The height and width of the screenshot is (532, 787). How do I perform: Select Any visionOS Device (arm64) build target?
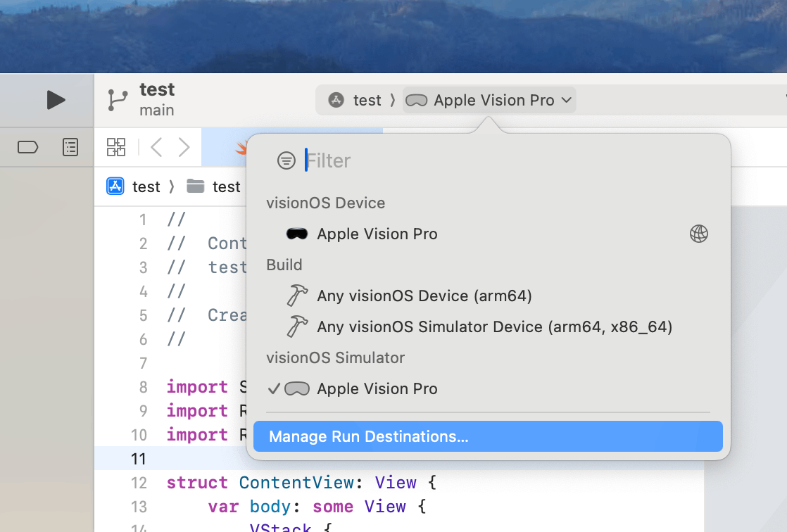424,296
